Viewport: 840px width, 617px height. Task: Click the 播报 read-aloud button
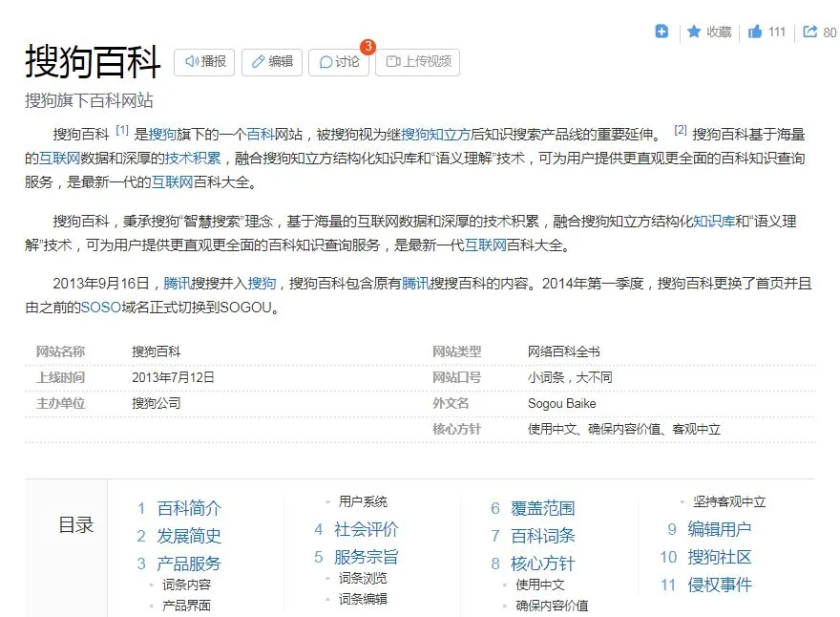[x=204, y=62]
